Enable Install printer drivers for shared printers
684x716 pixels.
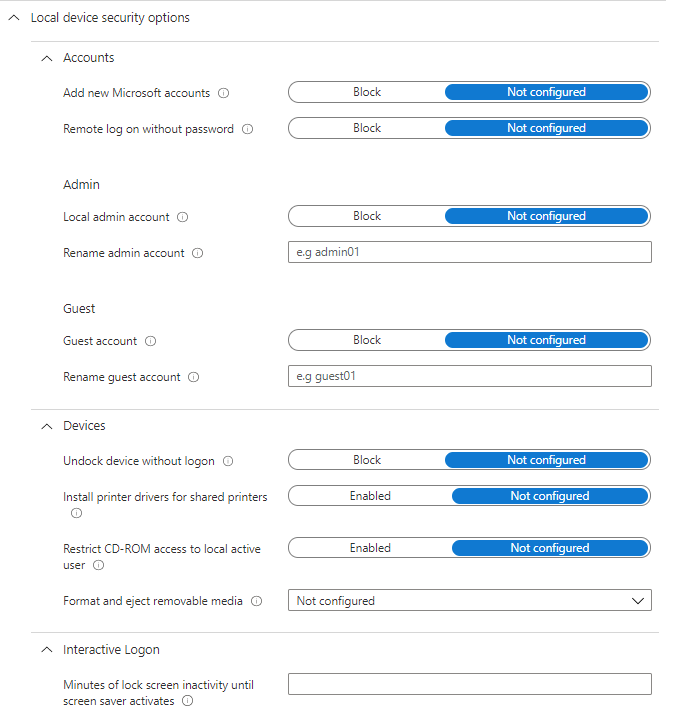(370, 496)
